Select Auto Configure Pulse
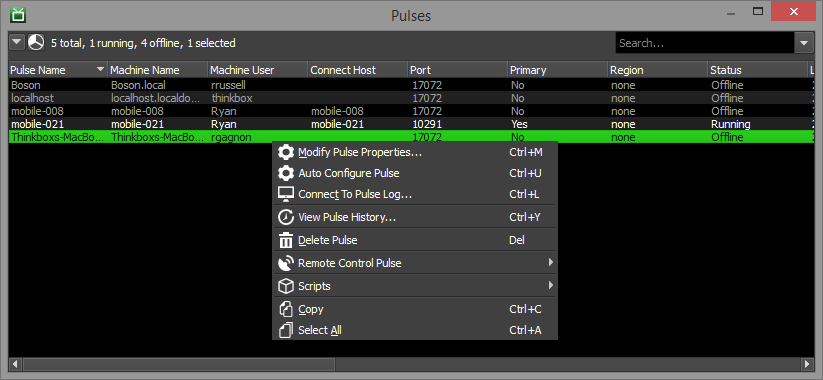Image resolution: width=823 pixels, height=380 pixels. [x=415, y=173]
